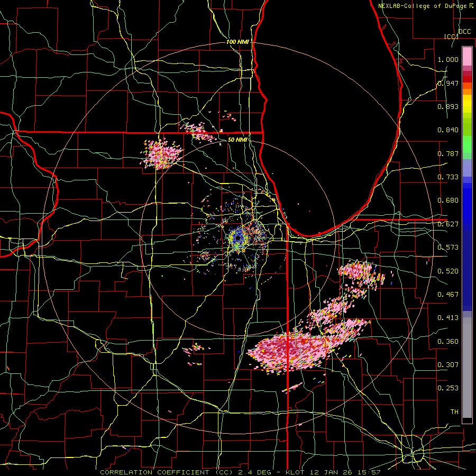Viewport: 476px width, 476px height.
Task: Click the 100 NMI range ring label
Action: [237, 42]
